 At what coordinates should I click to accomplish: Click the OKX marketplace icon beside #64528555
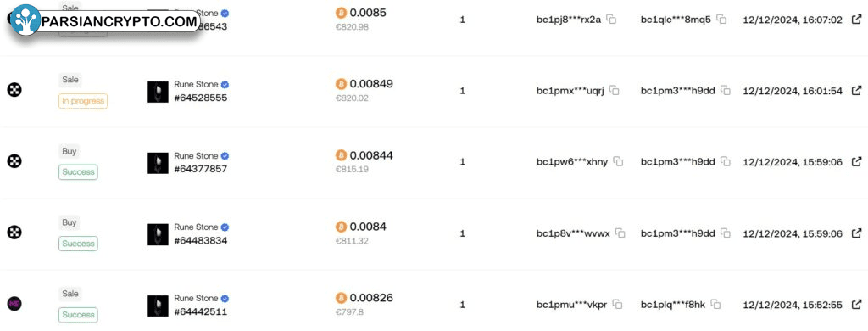[14, 90]
